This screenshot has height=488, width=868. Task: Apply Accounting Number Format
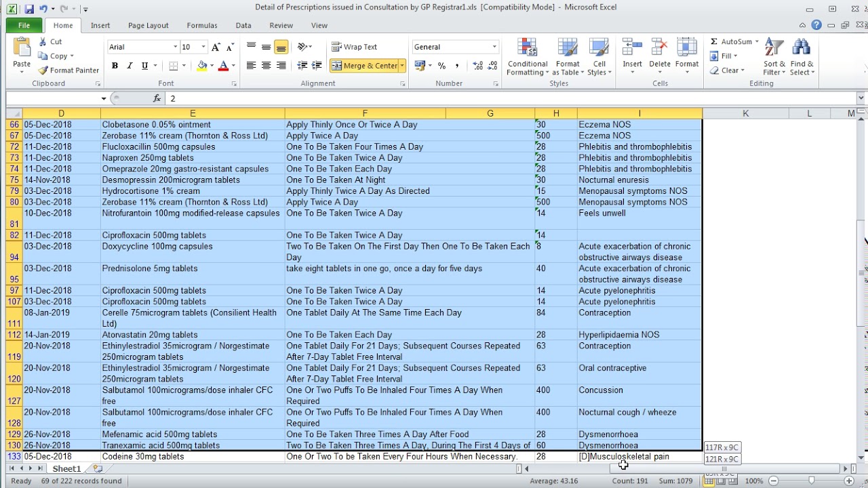point(419,66)
